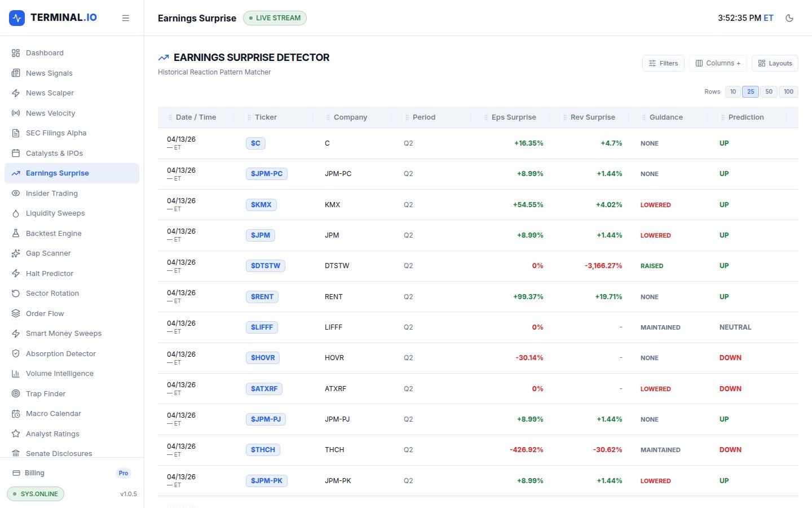Click the Insider Trading eye icon
The height and width of the screenshot is (508, 812).
[16, 194]
